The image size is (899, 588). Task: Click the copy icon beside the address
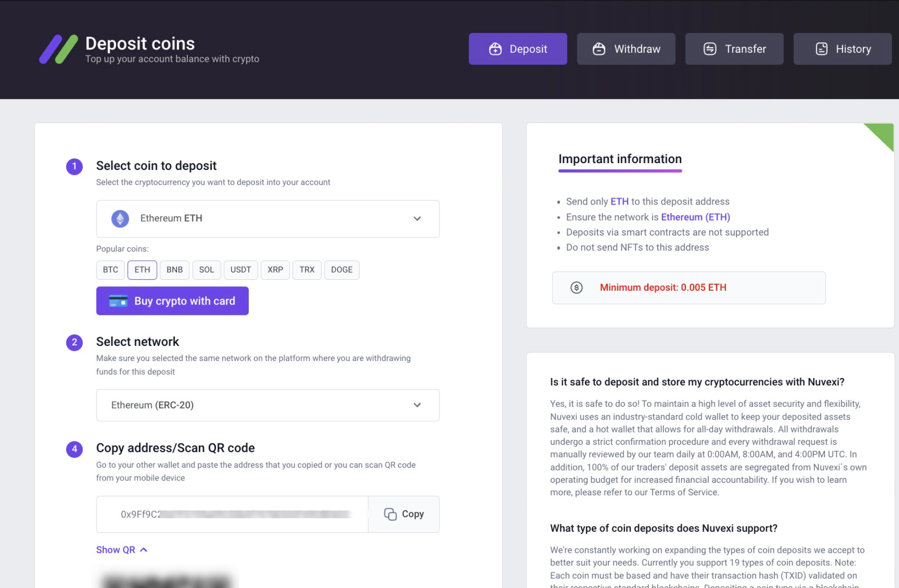tap(390, 514)
